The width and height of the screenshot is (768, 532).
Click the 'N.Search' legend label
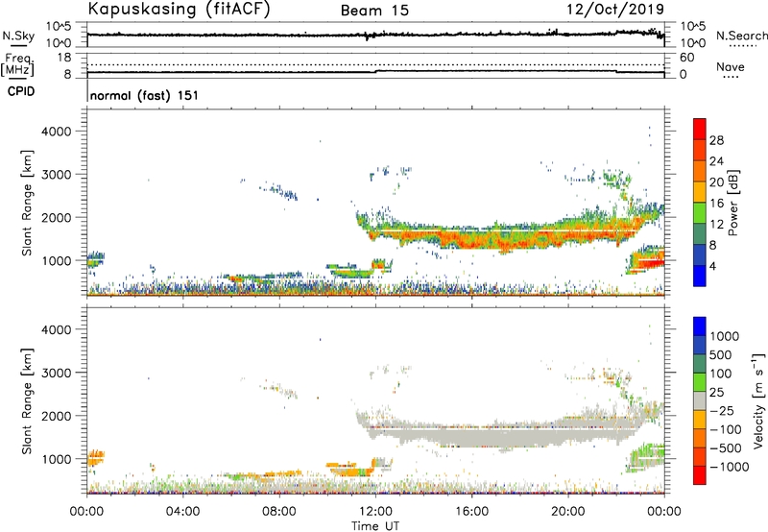pyautogui.click(x=741, y=36)
